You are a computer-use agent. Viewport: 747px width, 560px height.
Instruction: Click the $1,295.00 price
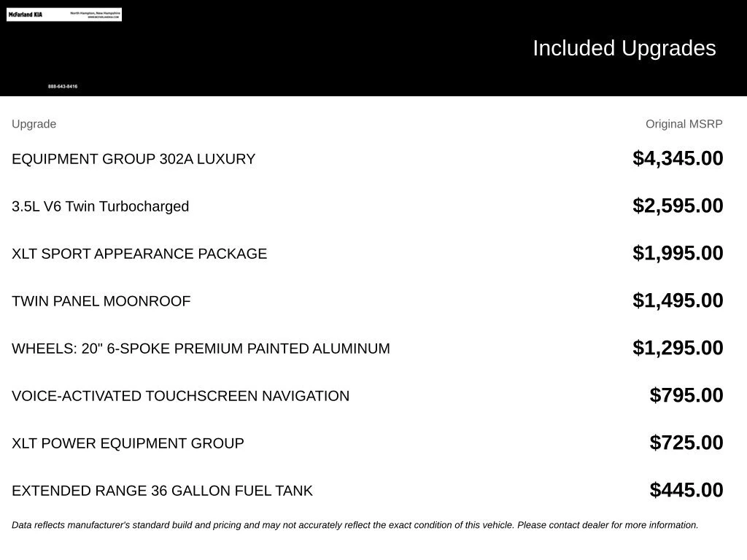[x=678, y=348]
